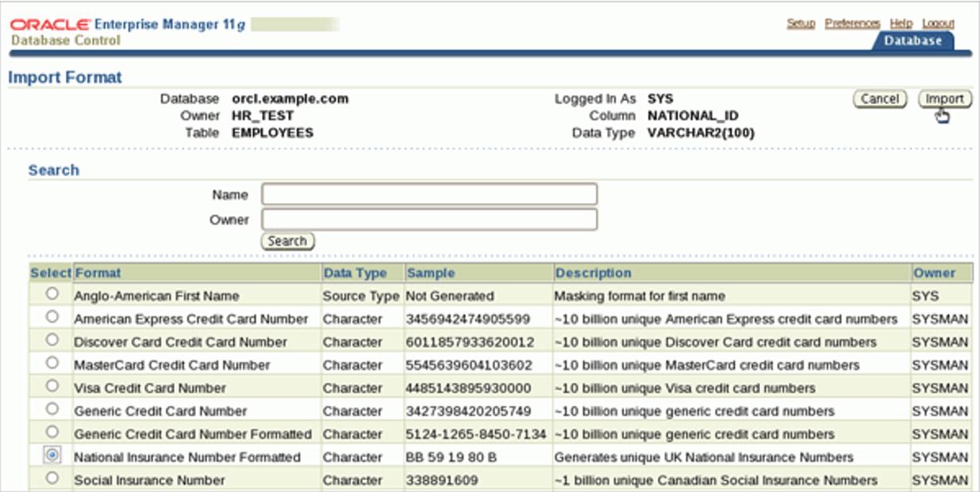The width and height of the screenshot is (980, 492).
Task: Click sample value 6011857933620012
Action: (470, 342)
